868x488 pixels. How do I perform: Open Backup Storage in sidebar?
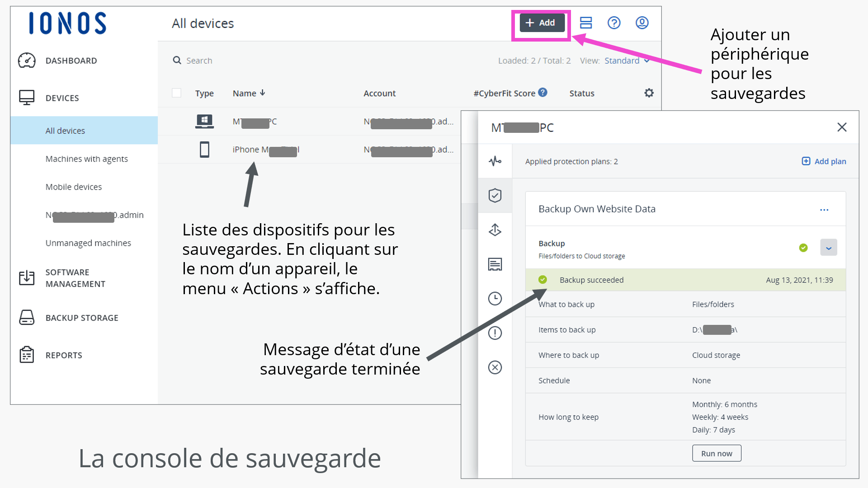click(x=82, y=318)
